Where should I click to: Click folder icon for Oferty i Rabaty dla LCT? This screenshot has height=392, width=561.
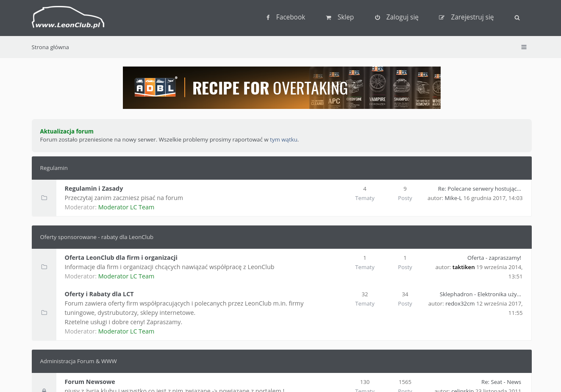44,313
